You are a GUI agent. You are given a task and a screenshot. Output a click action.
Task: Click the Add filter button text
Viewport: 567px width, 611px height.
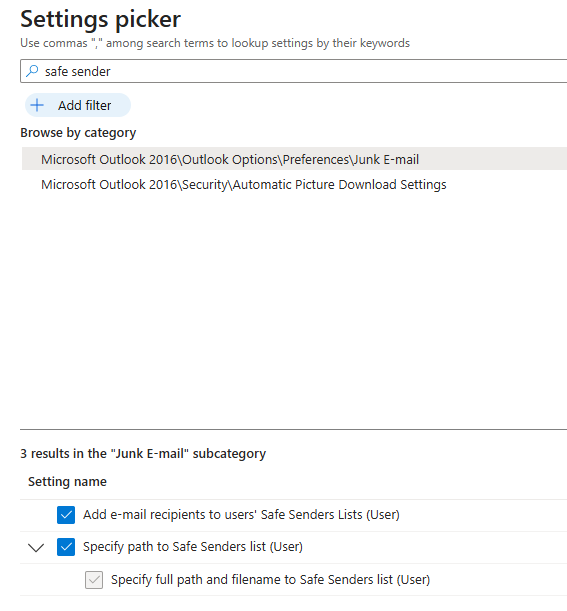pyautogui.click(x=85, y=105)
